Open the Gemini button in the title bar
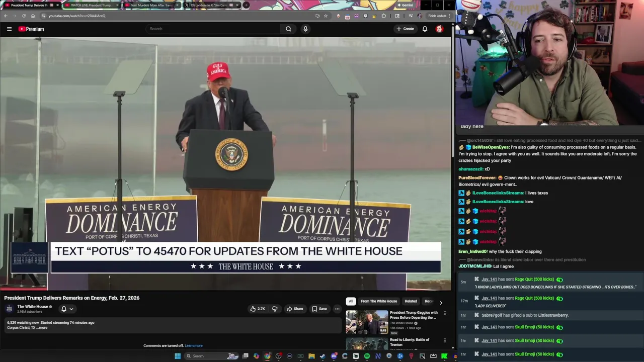 coord(405,5)
